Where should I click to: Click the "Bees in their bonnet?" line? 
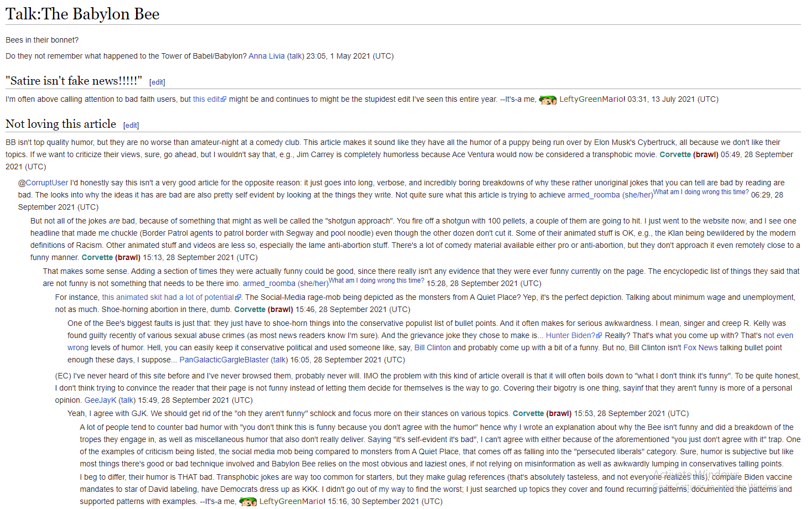pyautogui.click(x=42, y=40)
